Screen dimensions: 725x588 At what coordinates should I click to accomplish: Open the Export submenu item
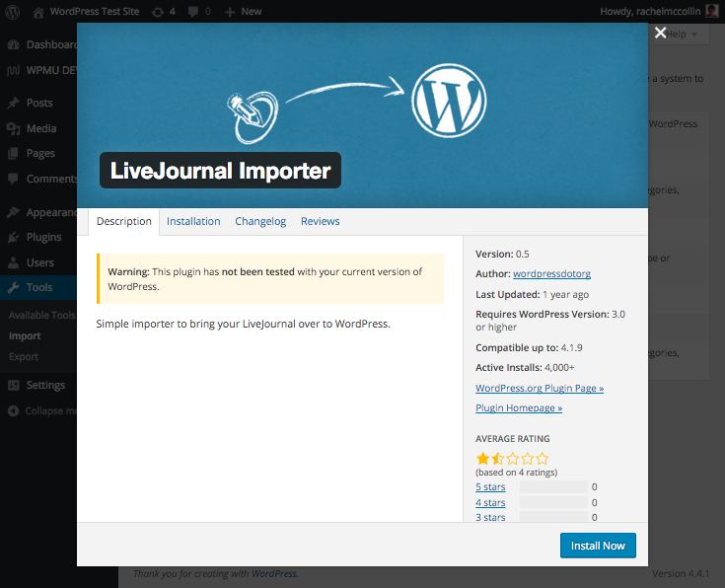(24, 357)
